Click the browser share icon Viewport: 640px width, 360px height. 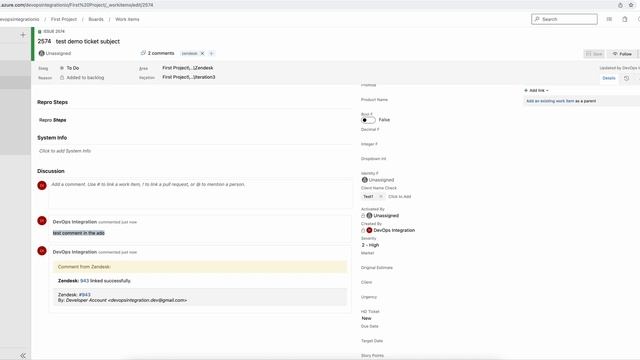point(620,5)
